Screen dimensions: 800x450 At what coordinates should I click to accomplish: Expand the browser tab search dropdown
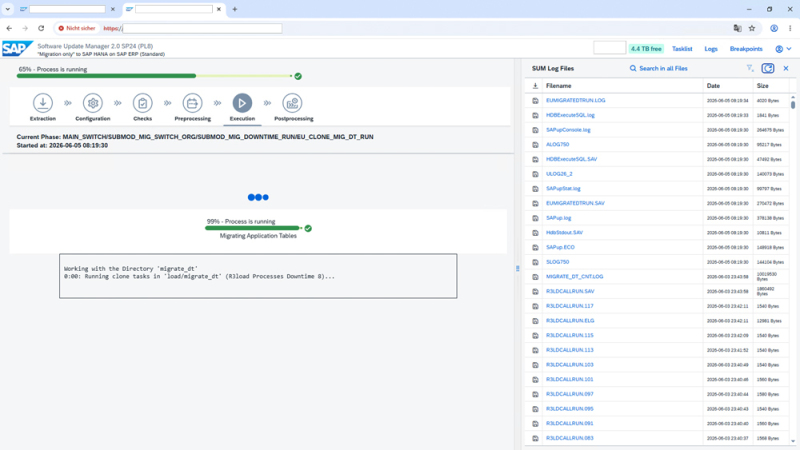pos(8,9)
